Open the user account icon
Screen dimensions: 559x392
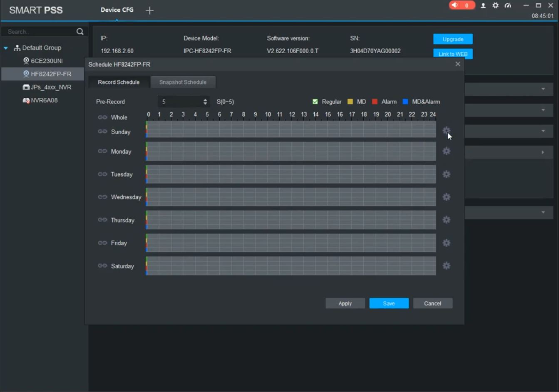[483, 5]
